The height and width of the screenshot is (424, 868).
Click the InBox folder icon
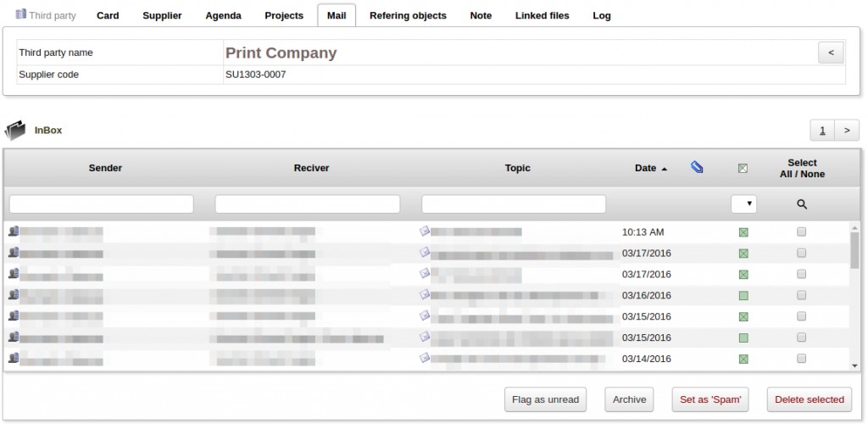coord(16,131)
